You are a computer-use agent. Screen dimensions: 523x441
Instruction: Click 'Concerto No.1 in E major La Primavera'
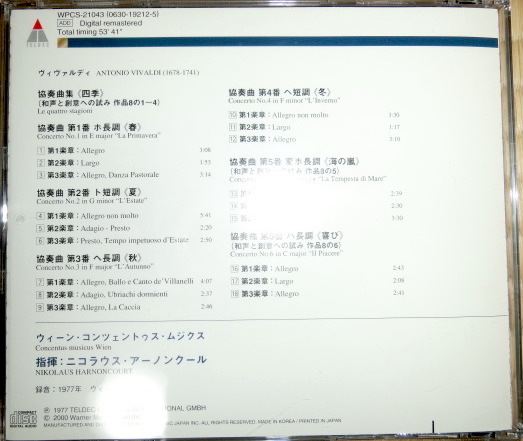click(99, 136)
